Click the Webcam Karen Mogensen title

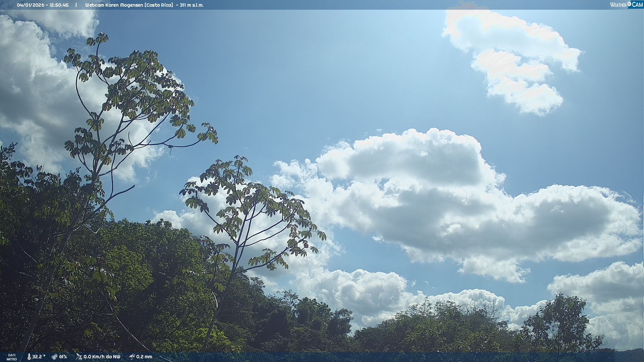[x=114, y=5]
